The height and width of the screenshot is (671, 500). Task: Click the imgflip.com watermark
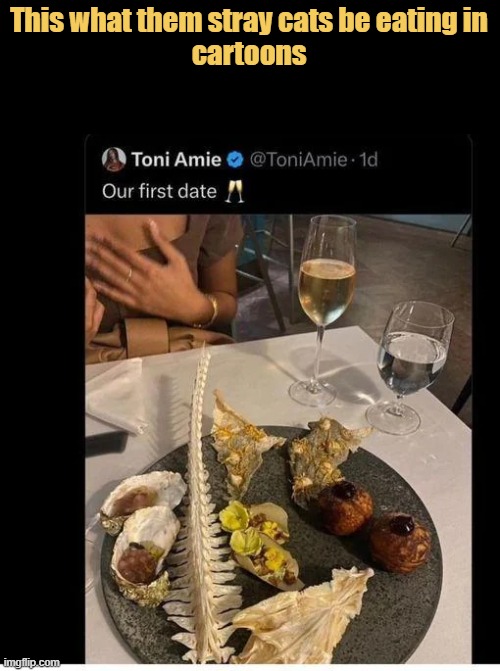pos(31,663)
